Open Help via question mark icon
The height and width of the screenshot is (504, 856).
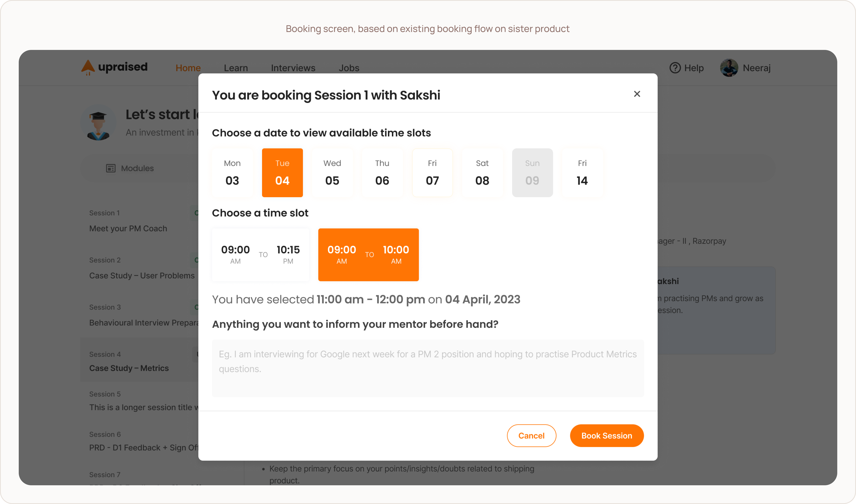click(675, 68)
